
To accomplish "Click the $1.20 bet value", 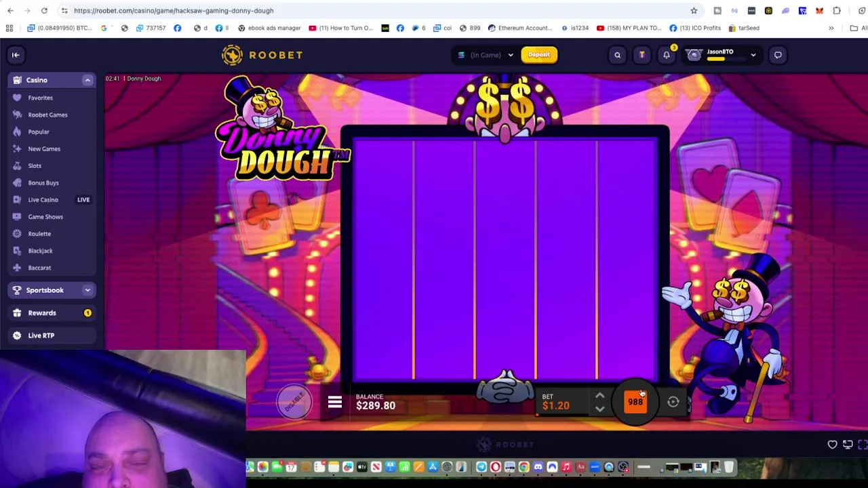I will (x=555, y=405).
